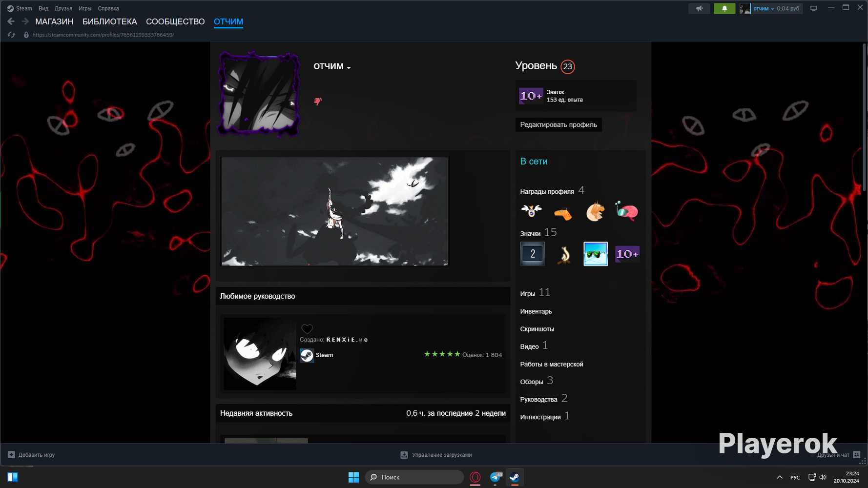The height and width of the screenshot is (488, 868).
Task: Open the green sunglasses badge
Action: click(596, 254)
